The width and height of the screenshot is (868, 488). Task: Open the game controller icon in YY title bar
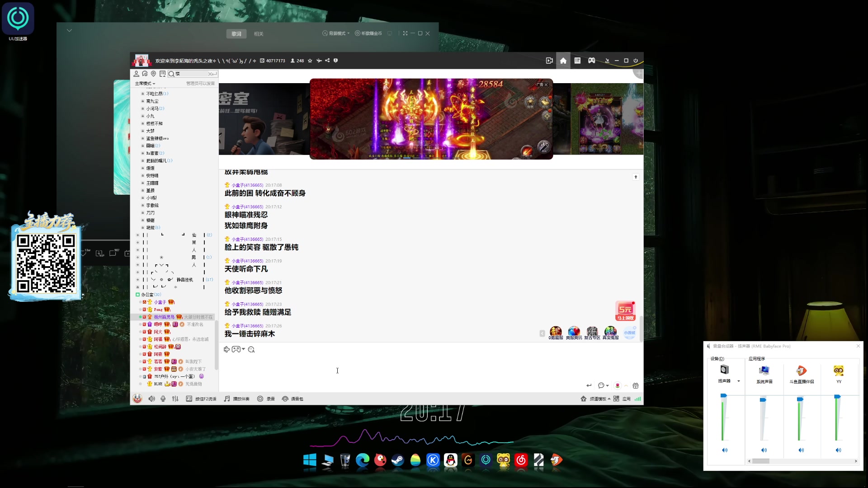coord(591,61)
